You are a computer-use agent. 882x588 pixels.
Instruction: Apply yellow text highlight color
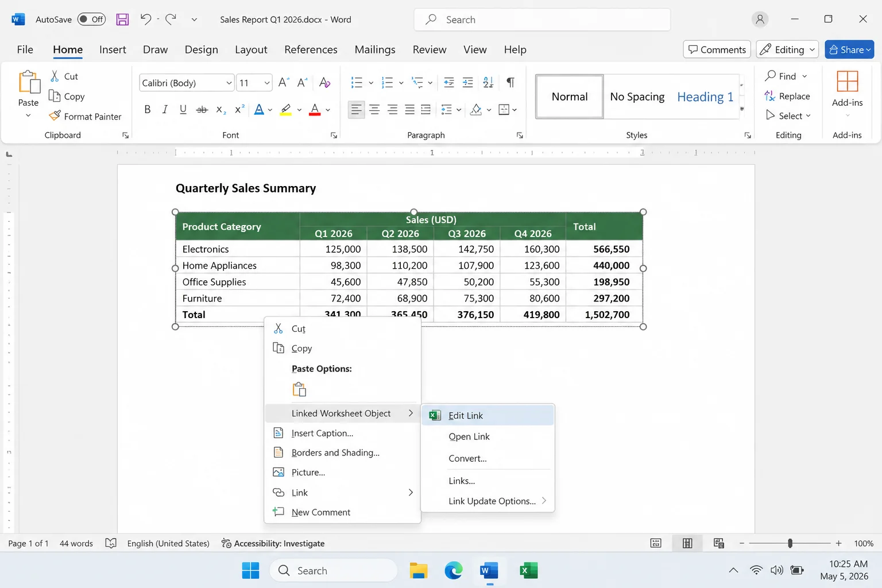[285, 109]
